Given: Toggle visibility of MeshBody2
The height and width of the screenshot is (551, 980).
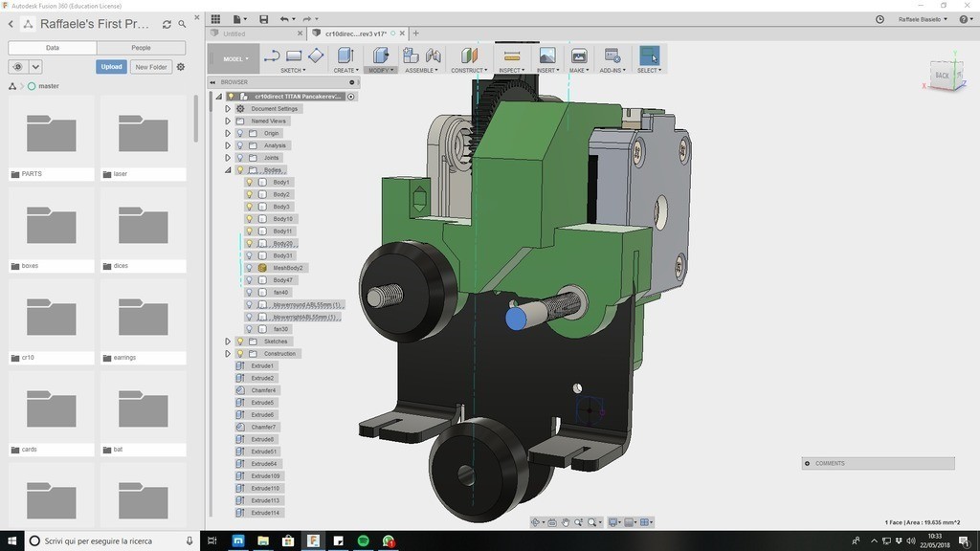Looking at the screenshot, I should click(x=249, y=268).
